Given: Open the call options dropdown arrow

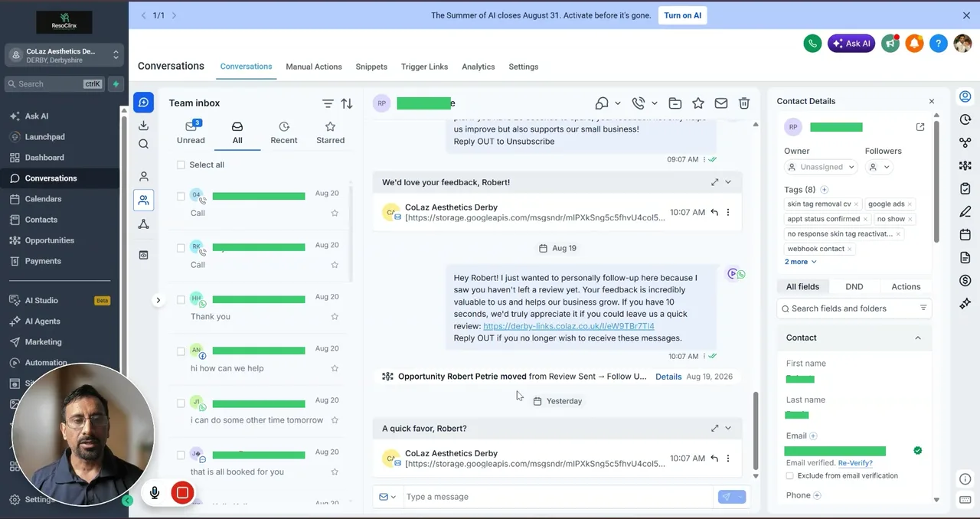Looking at the screenshot, I should pyautogui.click(x=655, y=103).
